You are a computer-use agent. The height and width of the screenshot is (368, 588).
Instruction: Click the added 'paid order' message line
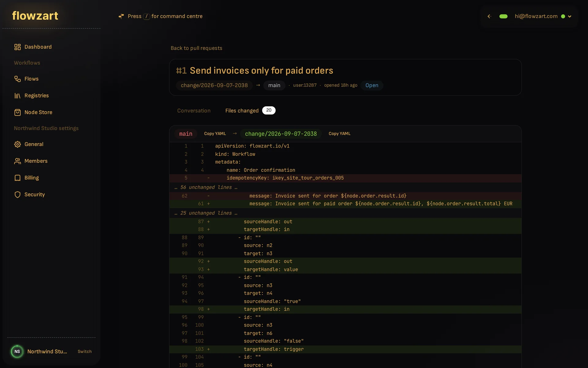pyautogui.click(x=345, y=204)
